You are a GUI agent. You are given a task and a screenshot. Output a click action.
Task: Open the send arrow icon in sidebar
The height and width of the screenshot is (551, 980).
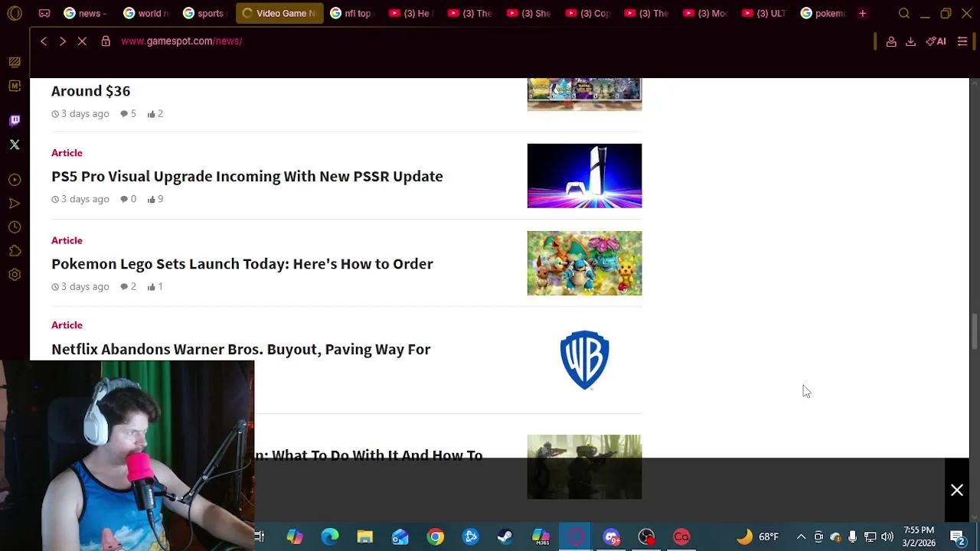pyautogui.click(x=15, y=204)
